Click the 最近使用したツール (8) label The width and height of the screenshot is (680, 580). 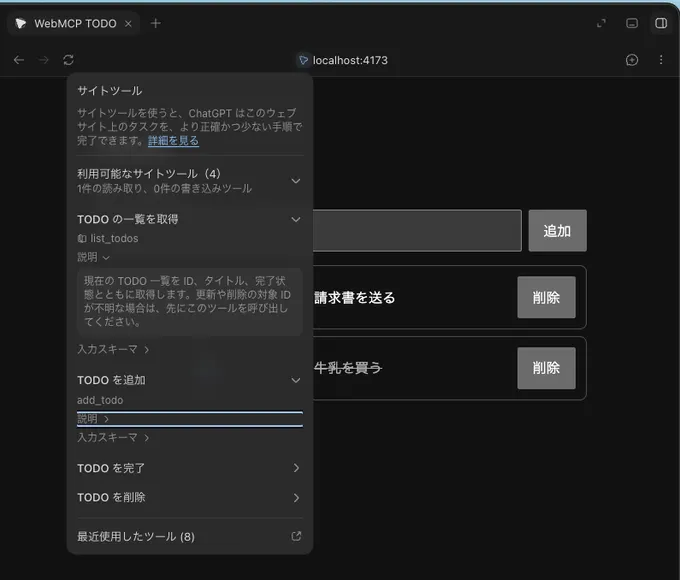136,537
